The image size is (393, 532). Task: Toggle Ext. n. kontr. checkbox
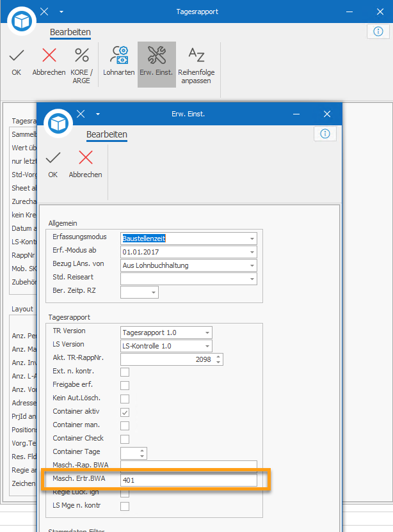(125, 372)
